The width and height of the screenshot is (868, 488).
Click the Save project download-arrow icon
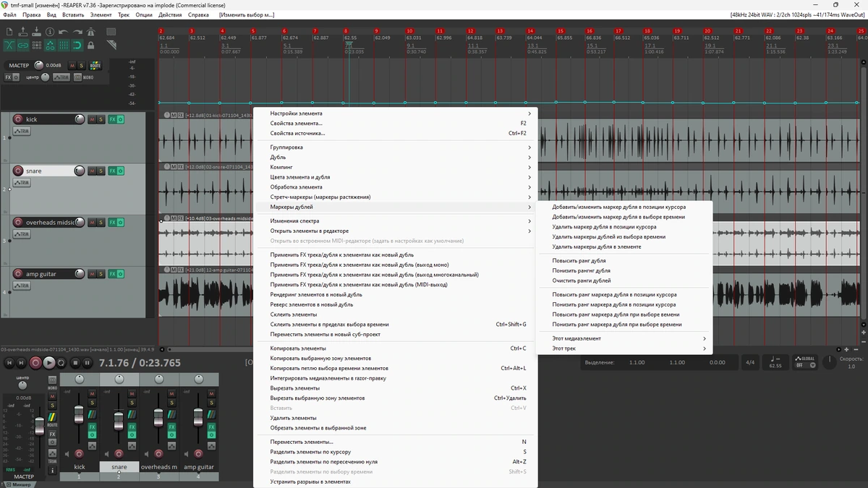pos(36,32)
